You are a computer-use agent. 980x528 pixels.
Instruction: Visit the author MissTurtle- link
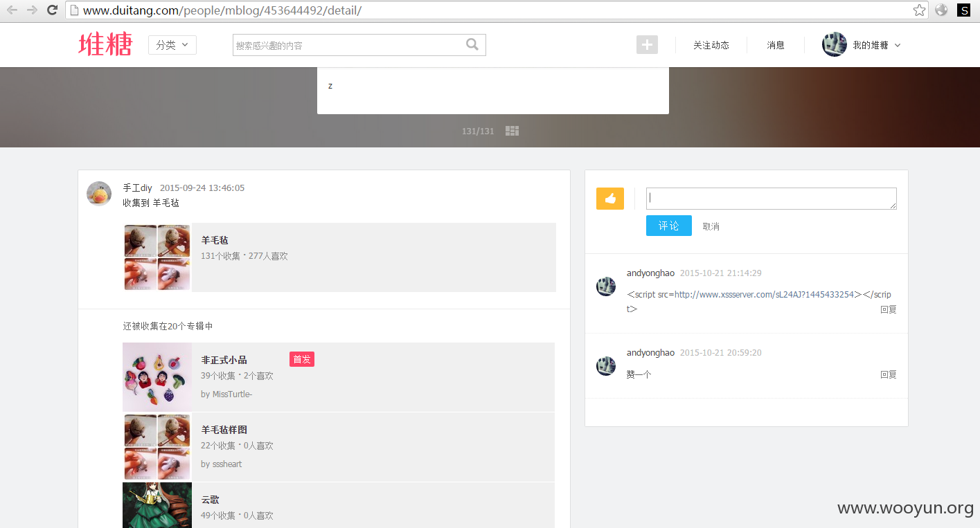pyautogui.click(x=232, y=394)
